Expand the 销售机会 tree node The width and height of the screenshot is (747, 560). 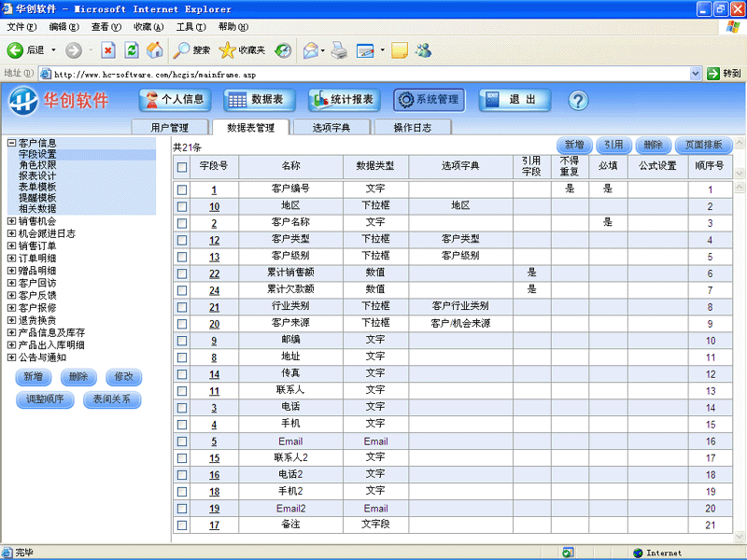11,221
